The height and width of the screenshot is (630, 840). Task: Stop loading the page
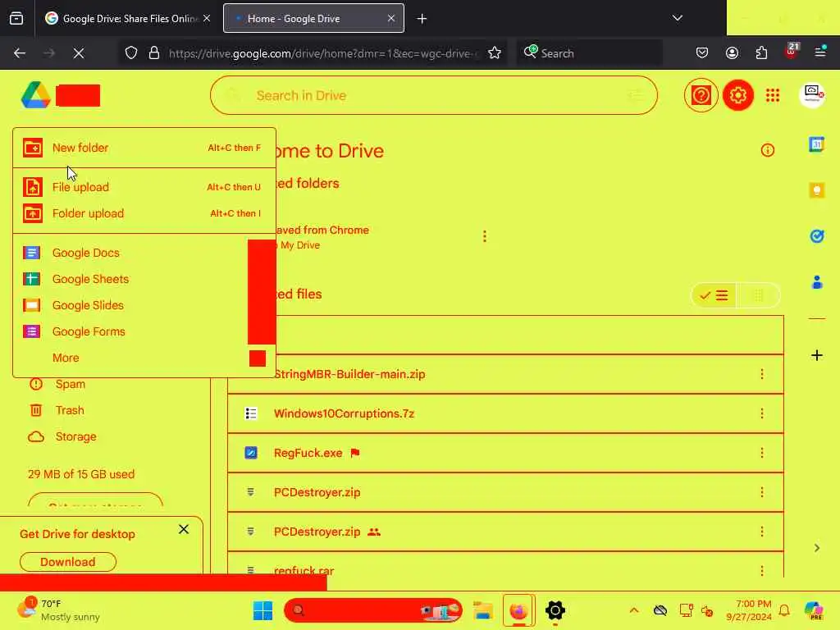[x=79, y=53]
